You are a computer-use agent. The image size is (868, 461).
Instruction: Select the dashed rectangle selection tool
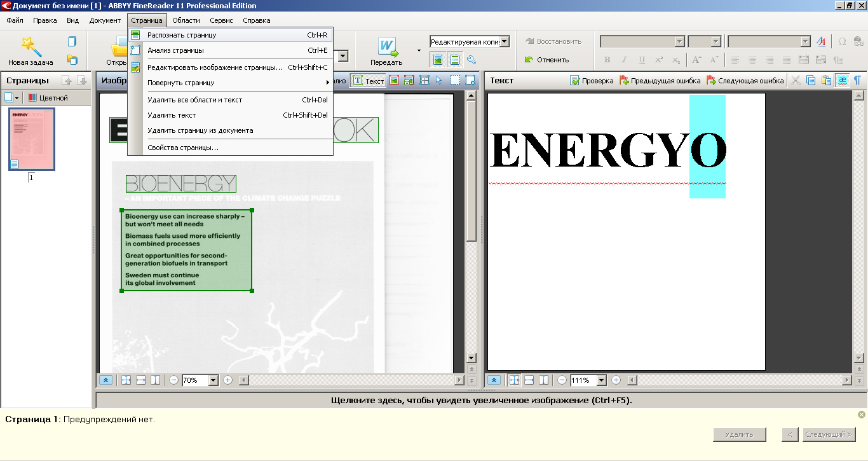[x=455, y=81]
